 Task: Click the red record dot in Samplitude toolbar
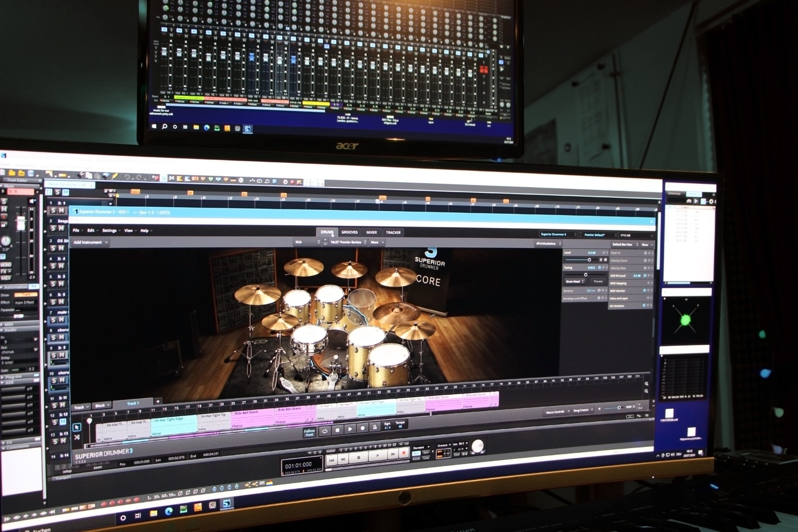[292, 182]
